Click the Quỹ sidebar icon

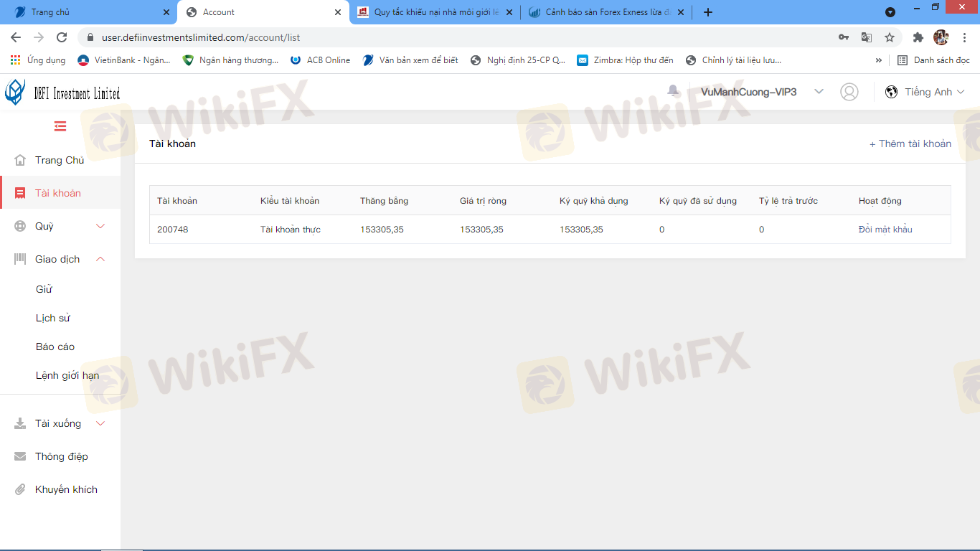pos(20,226)
